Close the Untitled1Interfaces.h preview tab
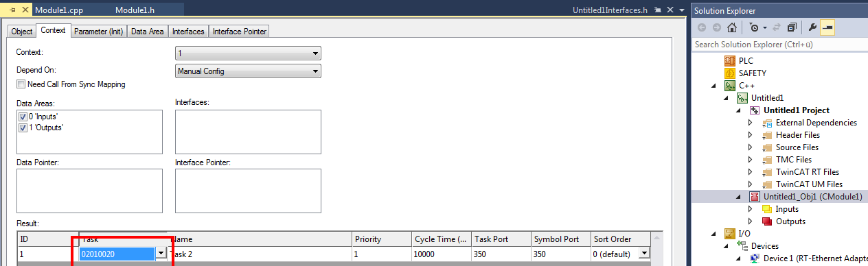The width and height of the screenshot is (868, 266). pos(670,10)
